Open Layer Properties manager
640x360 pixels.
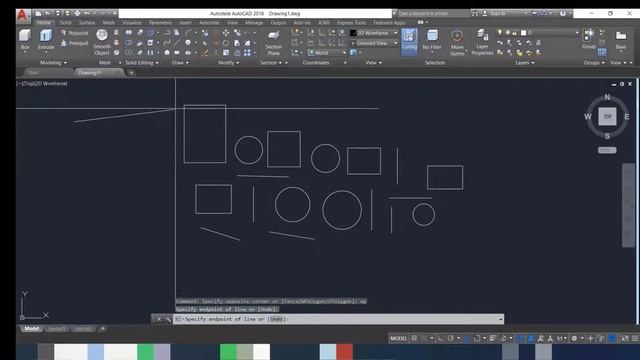pyautogui.click(x=482, y=42)
